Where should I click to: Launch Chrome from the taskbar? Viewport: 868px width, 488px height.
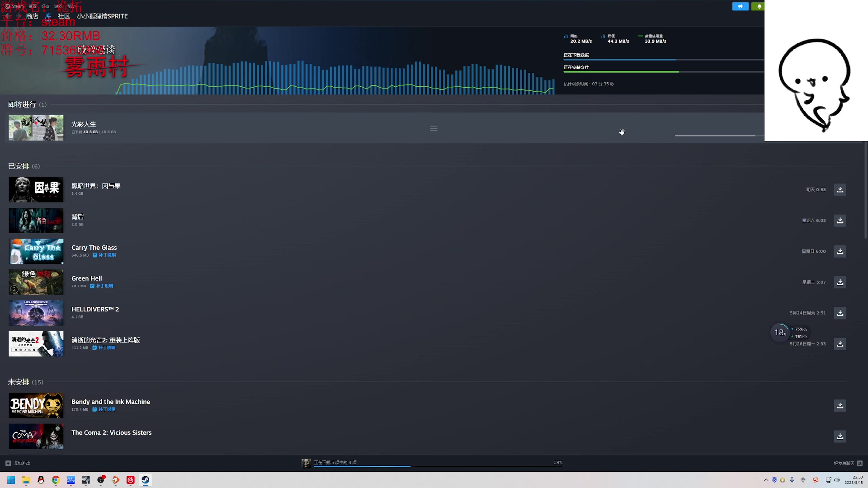pyautogui.click(x=56, y=480)
